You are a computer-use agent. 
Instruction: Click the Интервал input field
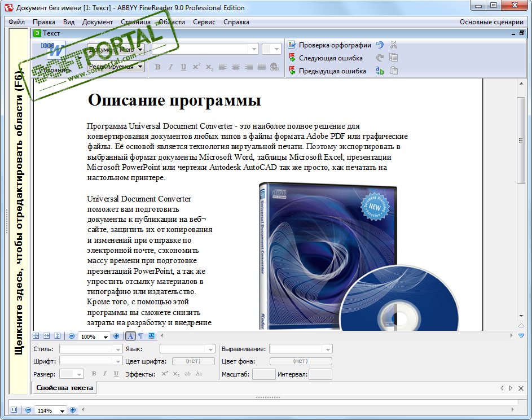pos(320,374)
